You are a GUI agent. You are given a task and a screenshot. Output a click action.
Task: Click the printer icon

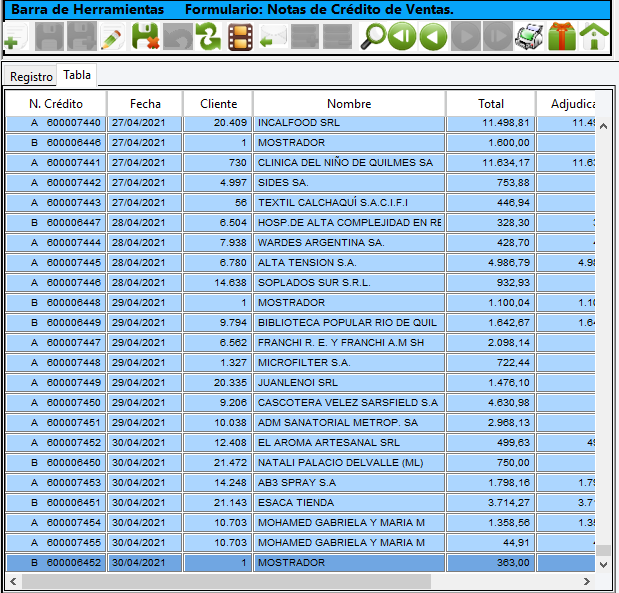(529, 37)
